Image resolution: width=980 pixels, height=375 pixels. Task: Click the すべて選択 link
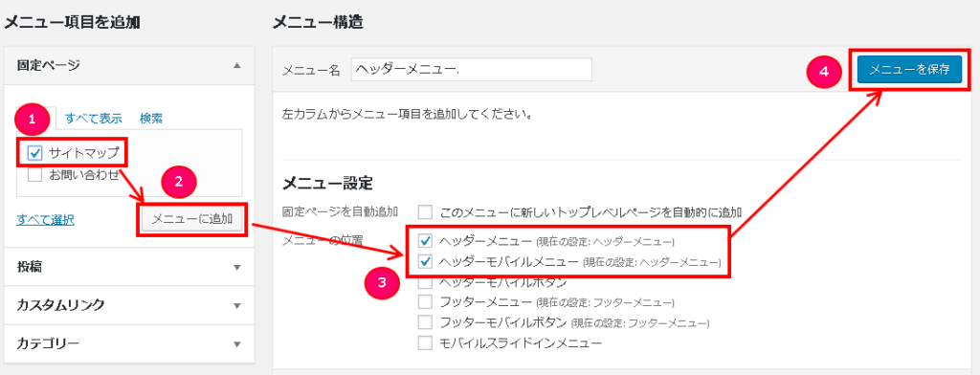pos(46,219)
